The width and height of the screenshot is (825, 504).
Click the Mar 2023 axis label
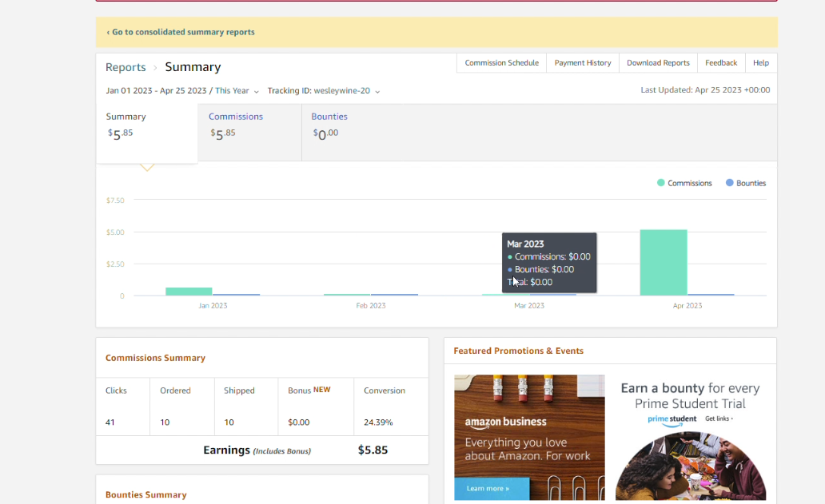point(528,305)
